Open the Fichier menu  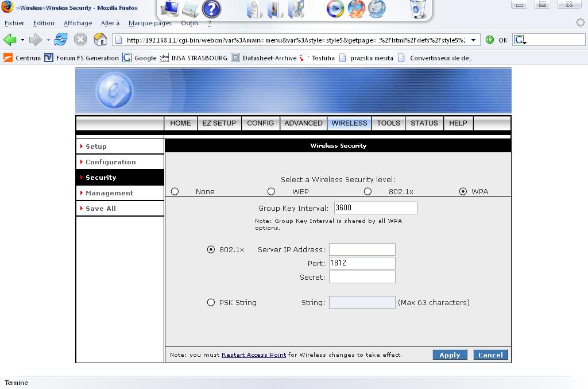click(14, 23)
